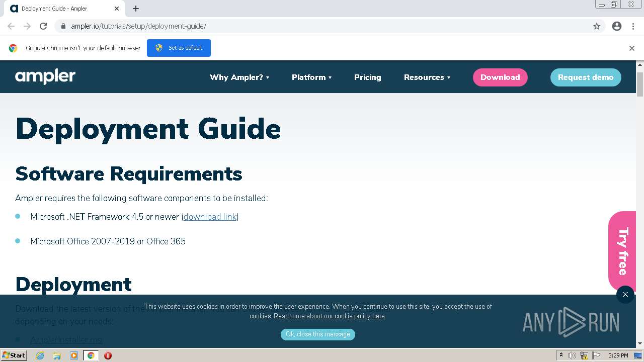The height and width of the screenshot is (362, 644).
Task: Go back using the browser back arrow
Action: coord(11,26)
